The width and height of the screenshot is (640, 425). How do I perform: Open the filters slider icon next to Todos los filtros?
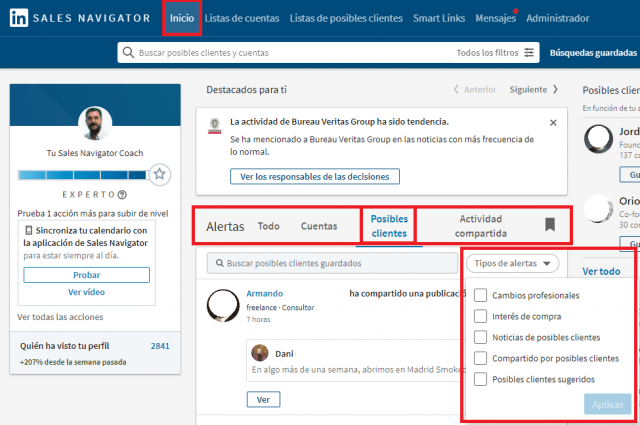529,53
